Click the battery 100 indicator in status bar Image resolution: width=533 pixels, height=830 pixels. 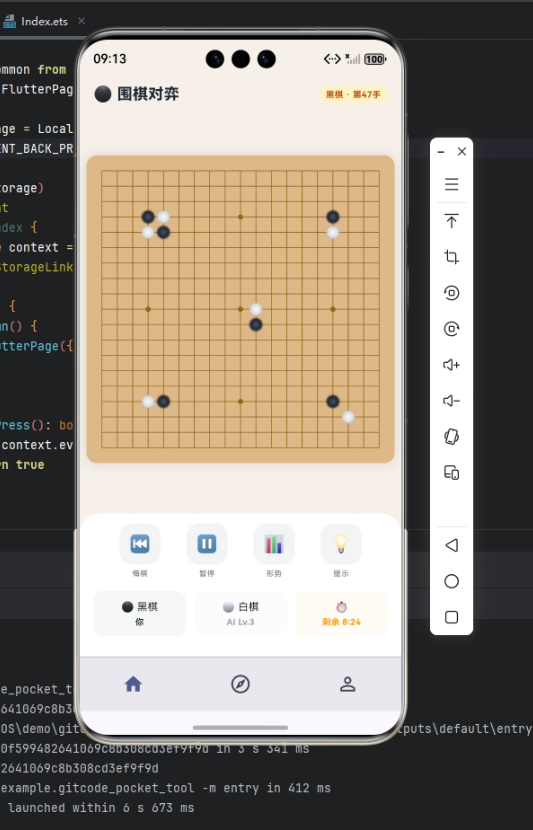(375, 59)
